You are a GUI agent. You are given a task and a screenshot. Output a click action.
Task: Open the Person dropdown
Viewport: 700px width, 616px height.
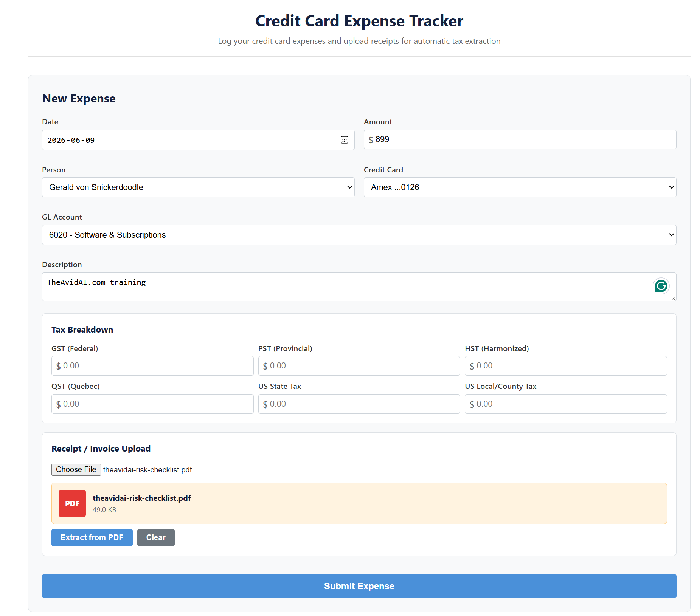[198, 187]
